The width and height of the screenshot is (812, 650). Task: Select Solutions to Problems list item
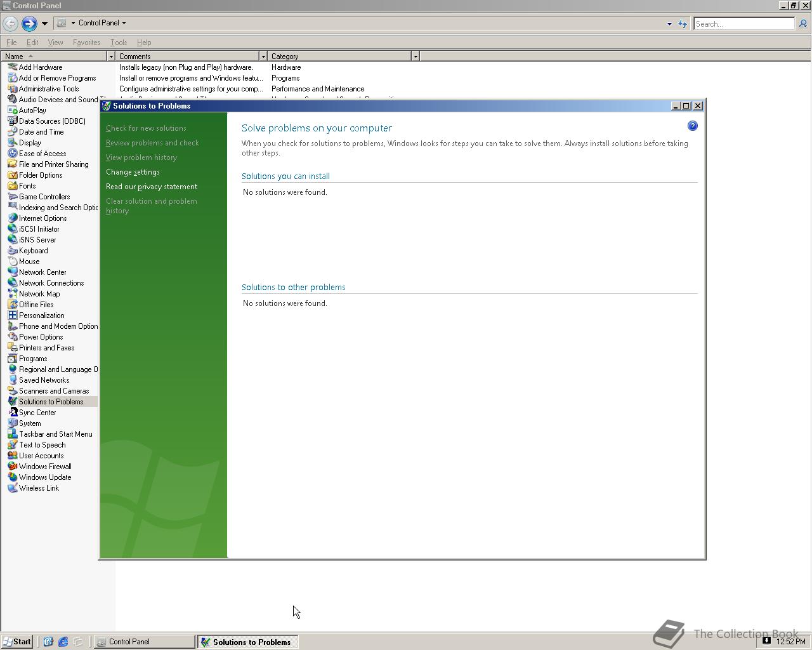(51, 402)
